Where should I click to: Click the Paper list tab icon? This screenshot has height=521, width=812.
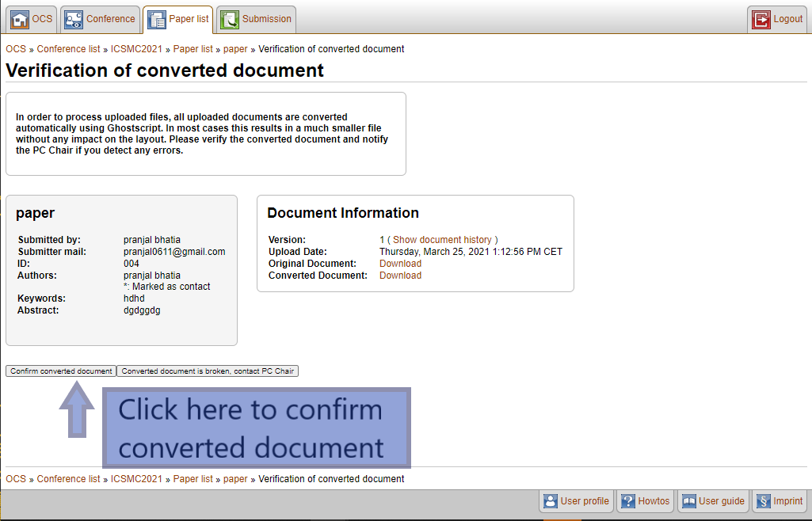coord(157,20)
